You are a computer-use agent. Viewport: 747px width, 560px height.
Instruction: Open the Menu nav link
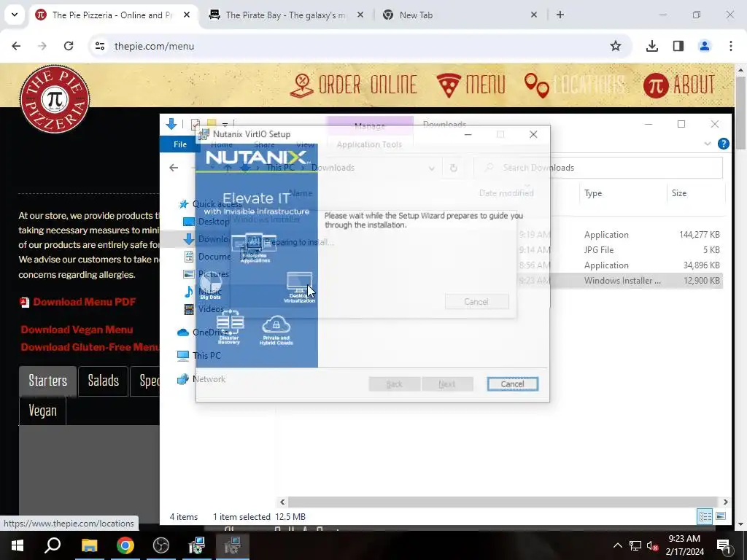pos(471,85)
